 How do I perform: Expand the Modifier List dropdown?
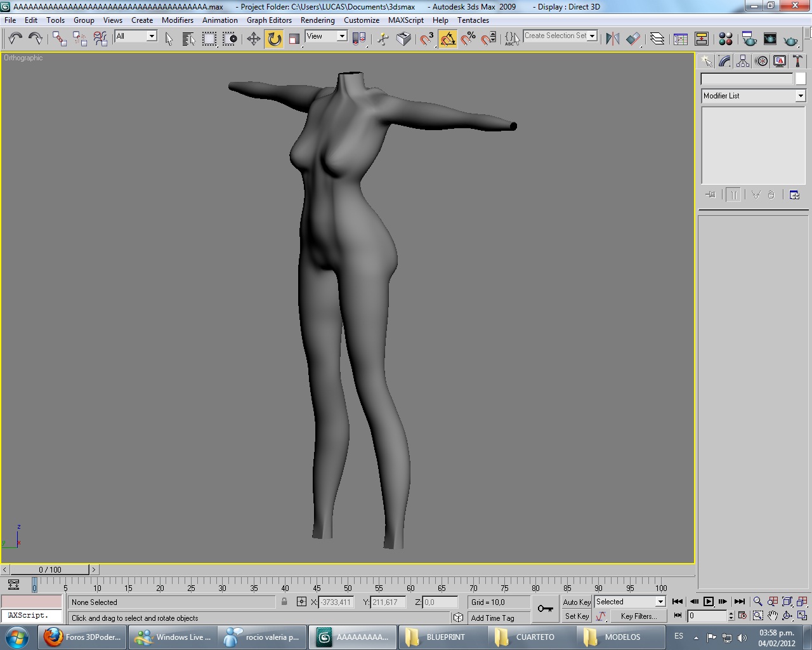(x=800, y=96)
